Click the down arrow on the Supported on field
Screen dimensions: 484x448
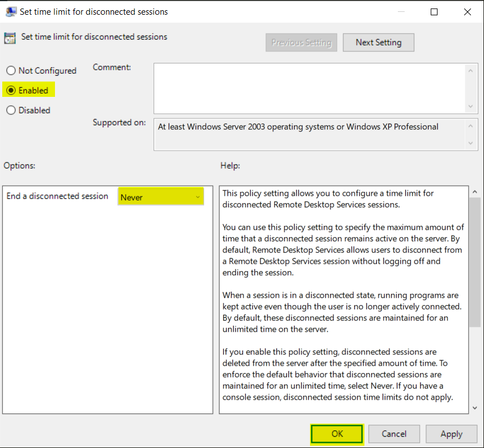click(x=471, y=144)
